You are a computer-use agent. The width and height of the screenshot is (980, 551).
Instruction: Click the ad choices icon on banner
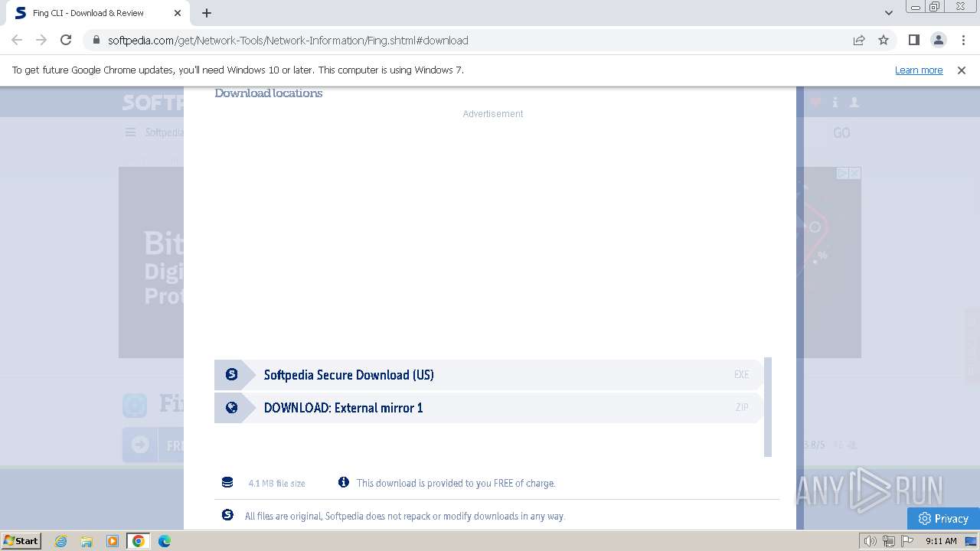[x=842, y=174]
